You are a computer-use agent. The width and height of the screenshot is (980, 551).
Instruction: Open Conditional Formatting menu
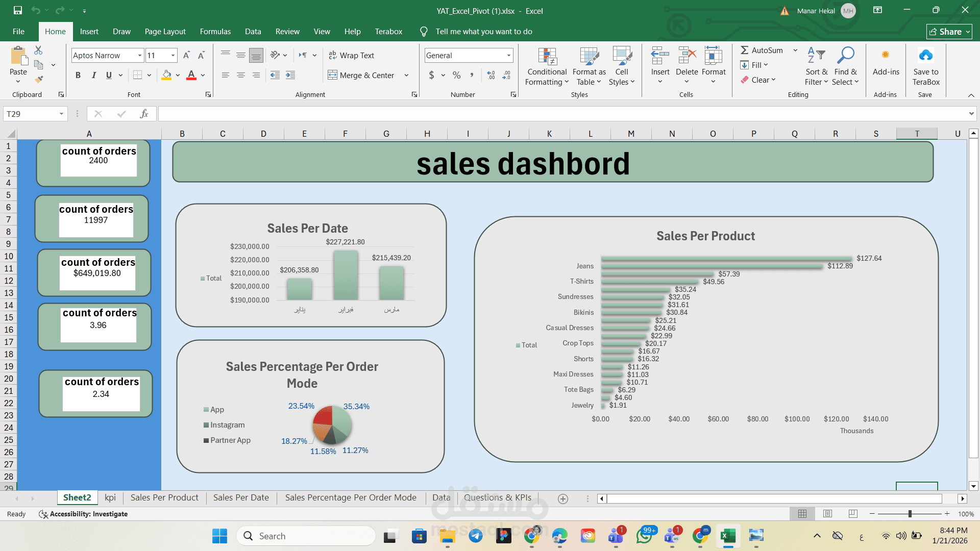547,66
